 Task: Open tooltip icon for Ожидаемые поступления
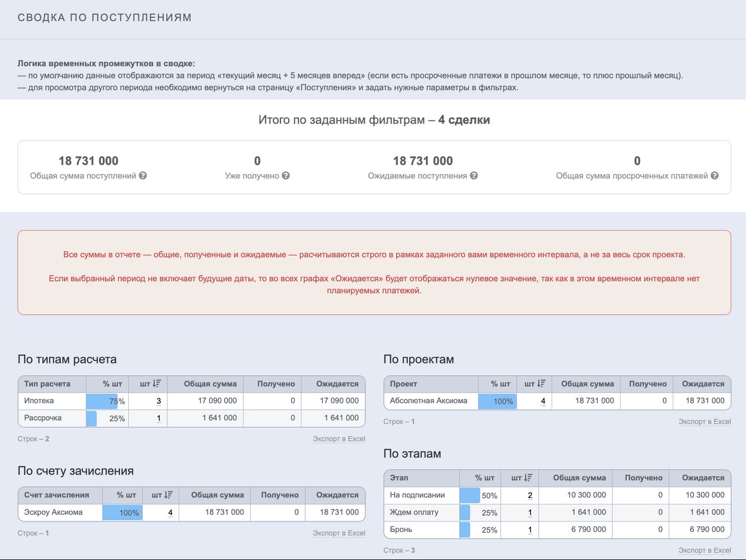(x=474, y=176)
